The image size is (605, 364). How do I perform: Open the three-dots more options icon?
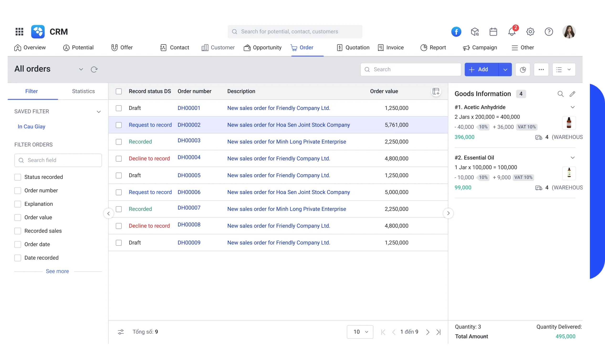click(x=541, y=69)
